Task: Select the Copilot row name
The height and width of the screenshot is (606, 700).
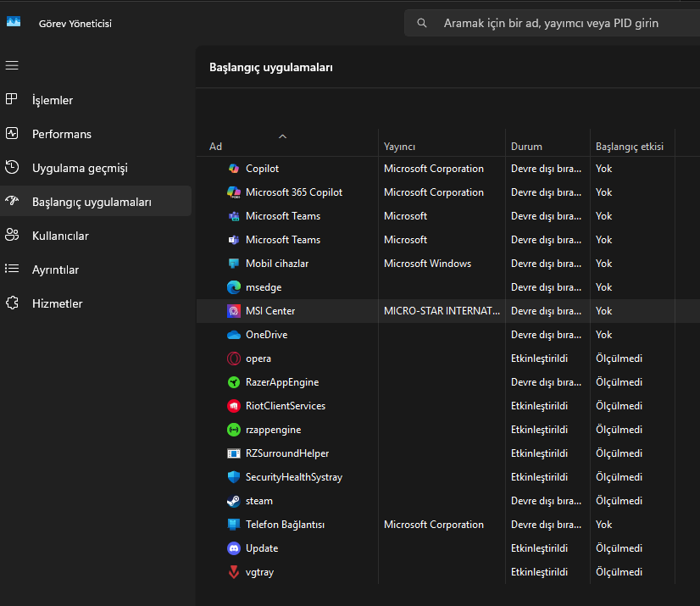Action: (x=262, y=169)
